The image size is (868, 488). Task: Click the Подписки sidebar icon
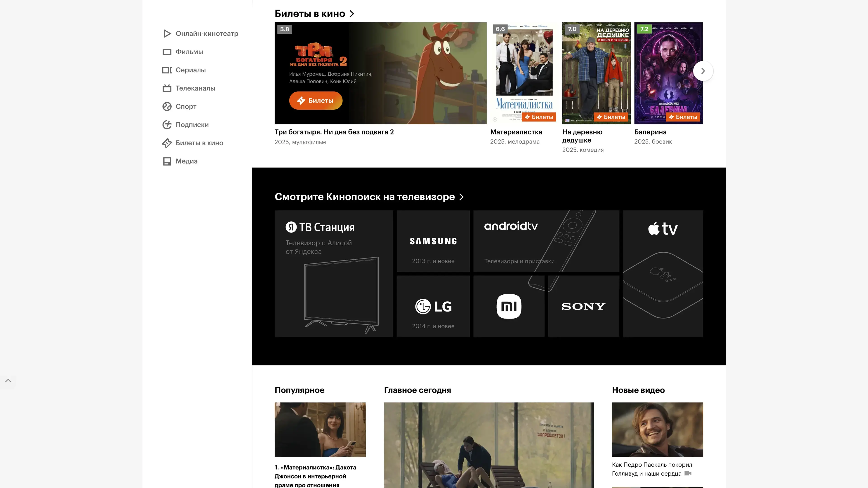coord(167,125)
